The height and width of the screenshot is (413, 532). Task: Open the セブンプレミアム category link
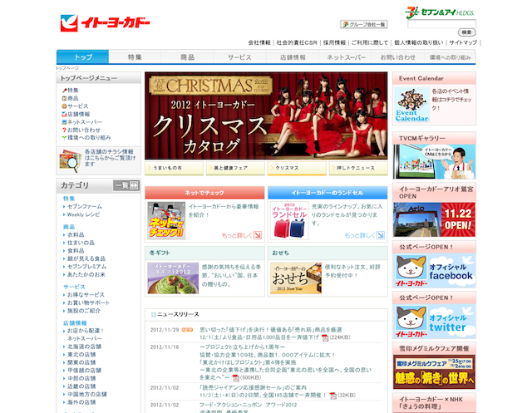tap(86, 267)
